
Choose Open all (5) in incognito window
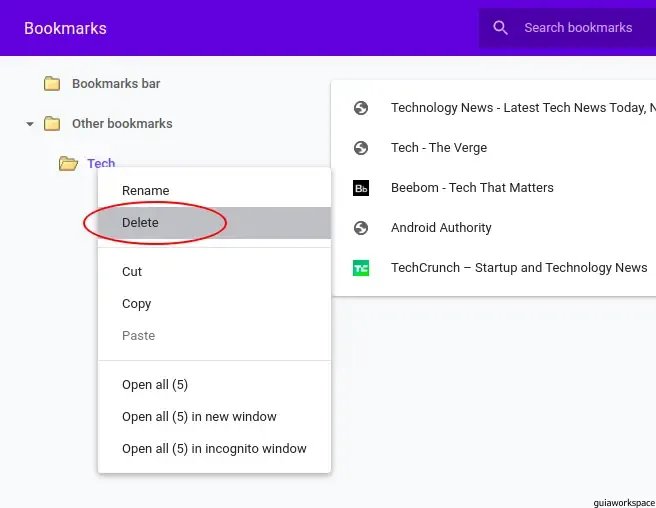point(214,449)
